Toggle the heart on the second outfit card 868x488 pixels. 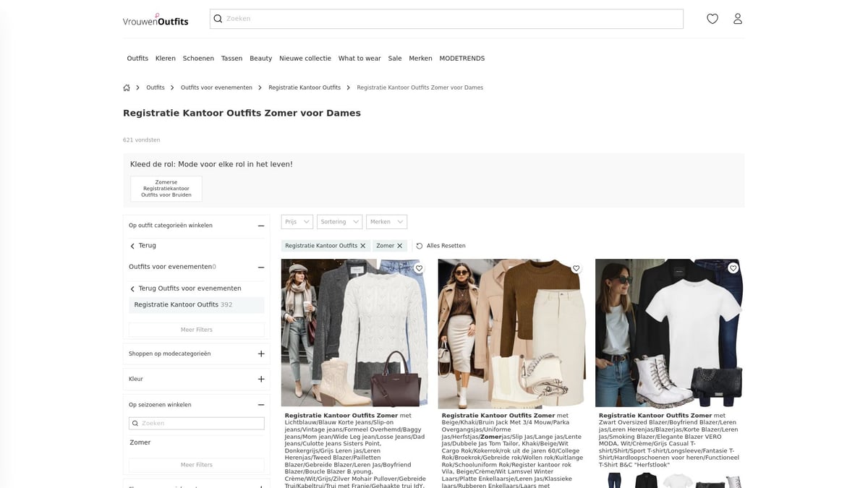pyautogui.click(x=576, y=267)
